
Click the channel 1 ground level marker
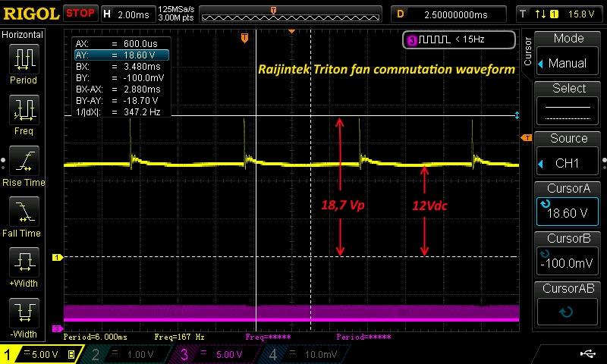[58, 257]
